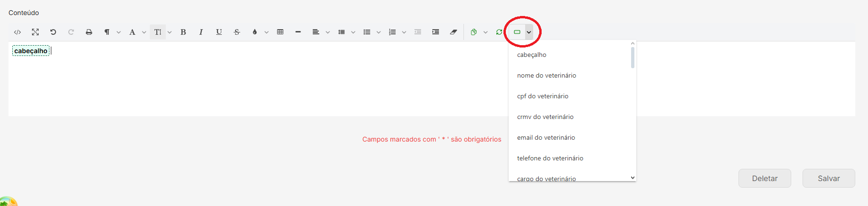Open the source code view
The image size is (868, 206).
pyautogui.click(x=17, y=32)
